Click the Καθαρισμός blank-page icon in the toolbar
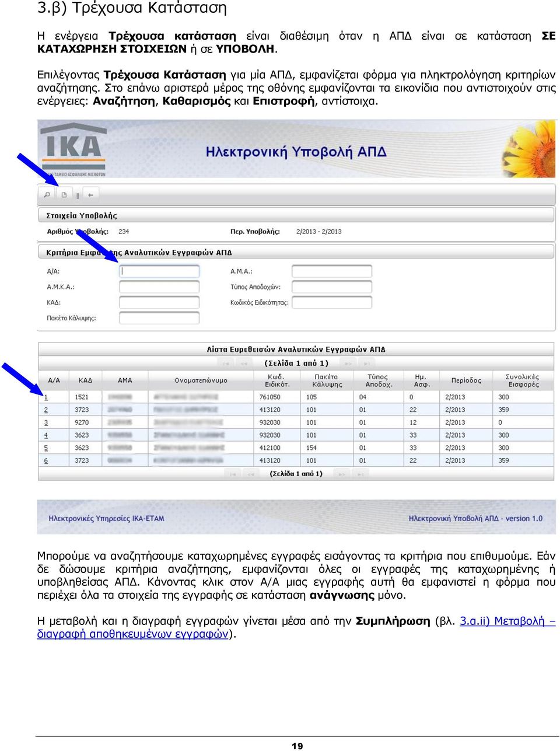The width and height of the screenshot is (560, 751). click(x=64, y=194)
